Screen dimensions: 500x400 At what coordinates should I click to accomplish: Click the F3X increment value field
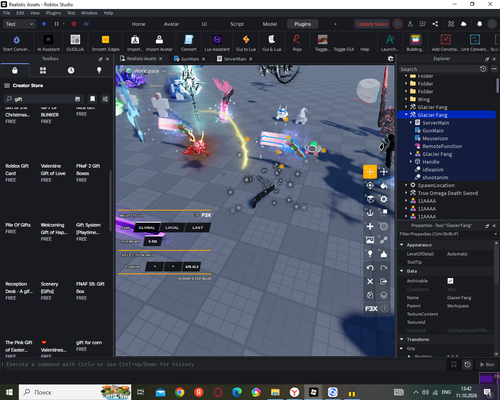pos(153,241)
